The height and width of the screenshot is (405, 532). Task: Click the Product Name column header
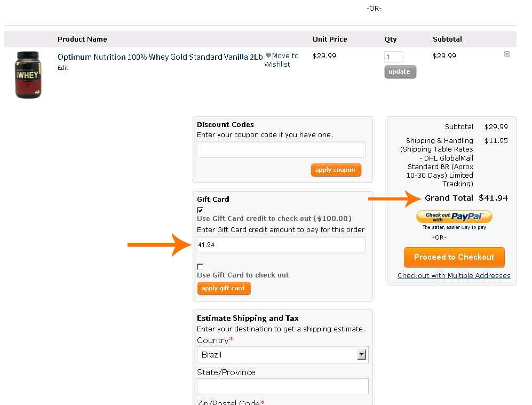click(82, 39)
